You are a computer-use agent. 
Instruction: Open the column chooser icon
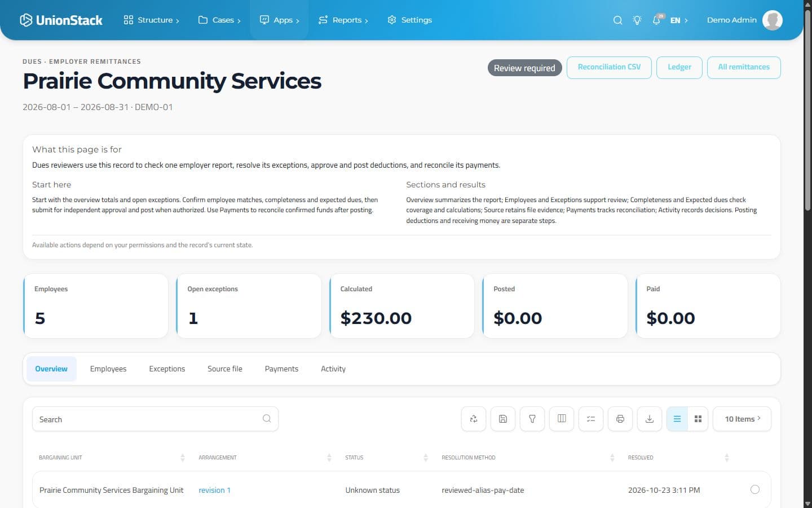pos(562,419)
